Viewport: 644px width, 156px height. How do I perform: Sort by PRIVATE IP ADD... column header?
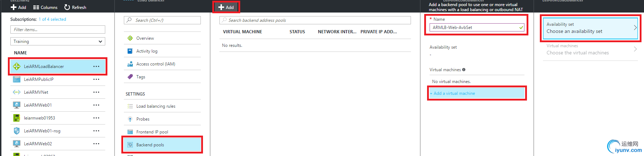tap(378, 32)
